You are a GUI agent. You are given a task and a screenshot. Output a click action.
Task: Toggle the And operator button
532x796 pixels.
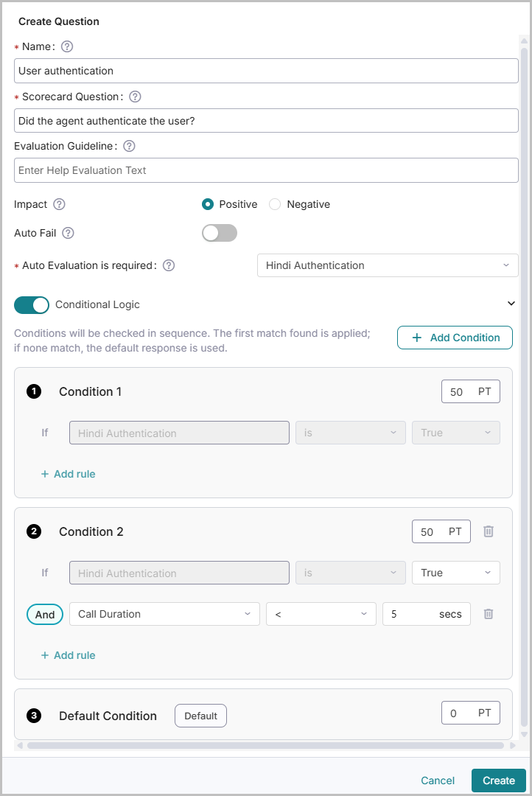pyautogui.click(x=45, y=614)
